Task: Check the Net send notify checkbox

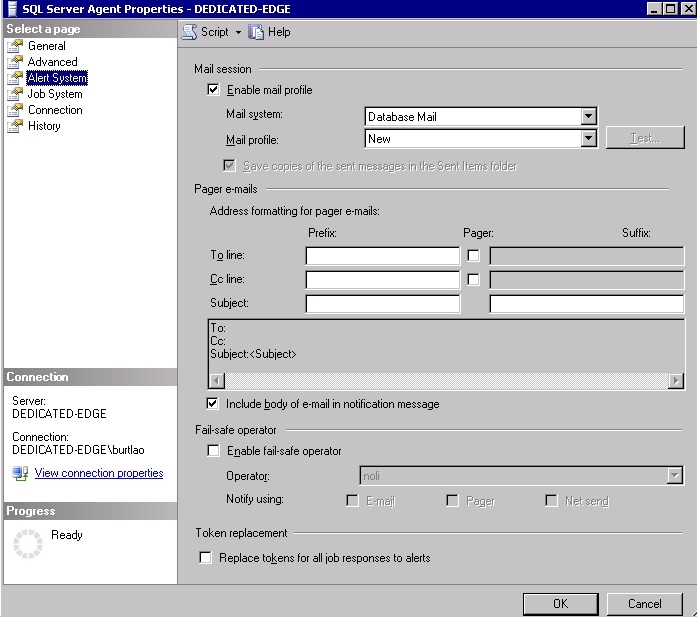Action: [x=551, y=501]
